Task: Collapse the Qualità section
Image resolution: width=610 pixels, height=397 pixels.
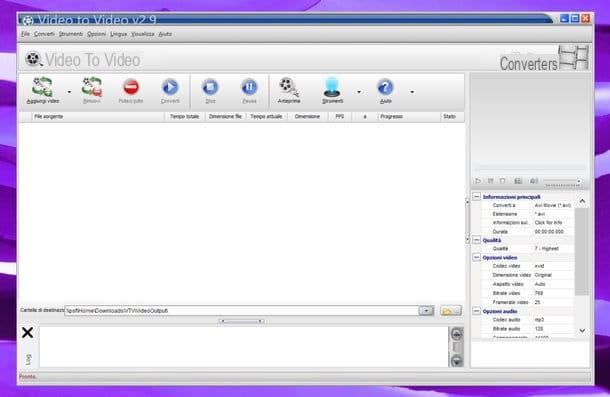Action: click(477, 240)
